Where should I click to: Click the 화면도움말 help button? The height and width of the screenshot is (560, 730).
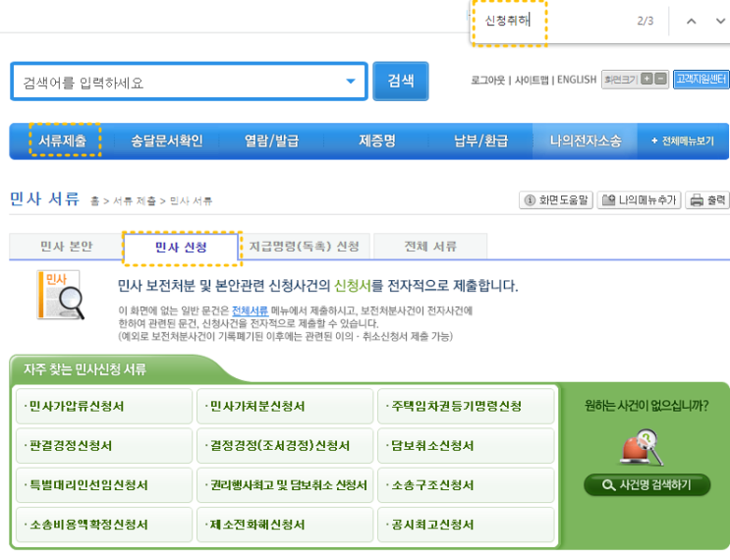point(556,200)
